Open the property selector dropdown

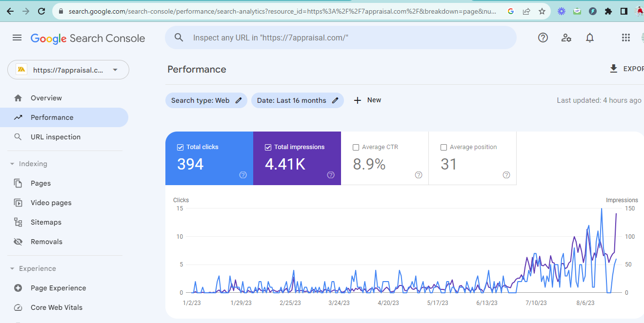coord(68,70)
